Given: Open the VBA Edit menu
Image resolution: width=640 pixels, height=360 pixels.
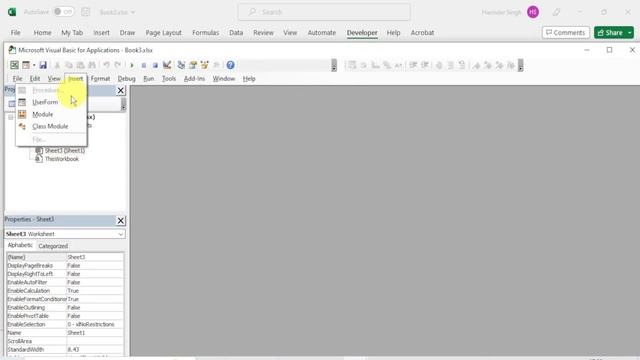Looking at the screenshot, I should (35, 78).
